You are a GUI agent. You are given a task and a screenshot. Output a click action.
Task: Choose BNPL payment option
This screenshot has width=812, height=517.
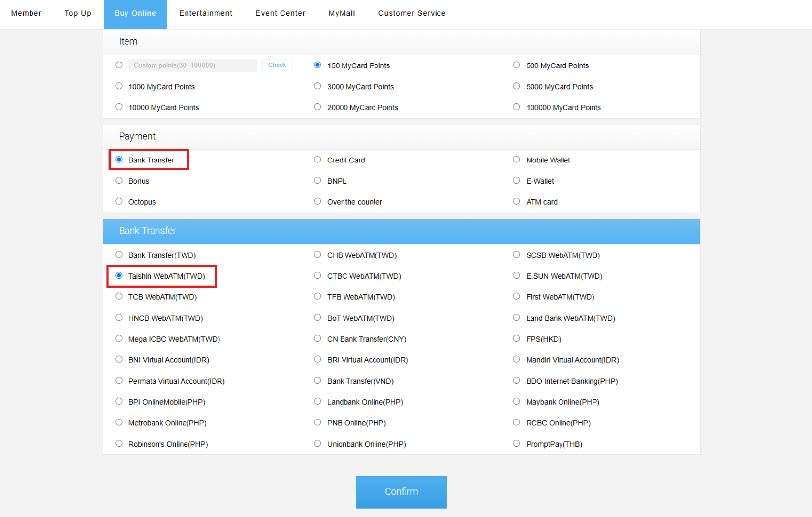coord(317,181)
